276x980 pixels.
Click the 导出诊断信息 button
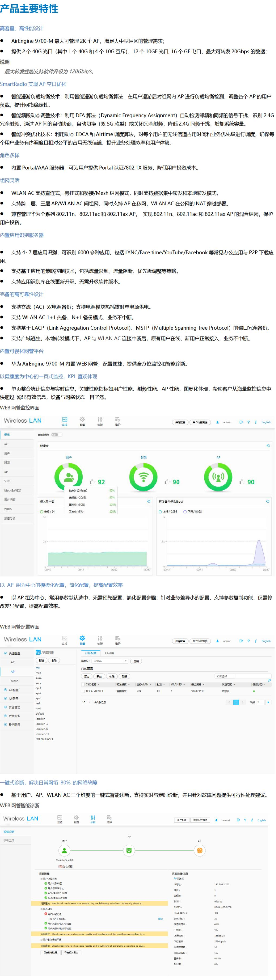[x=50, y=953]
